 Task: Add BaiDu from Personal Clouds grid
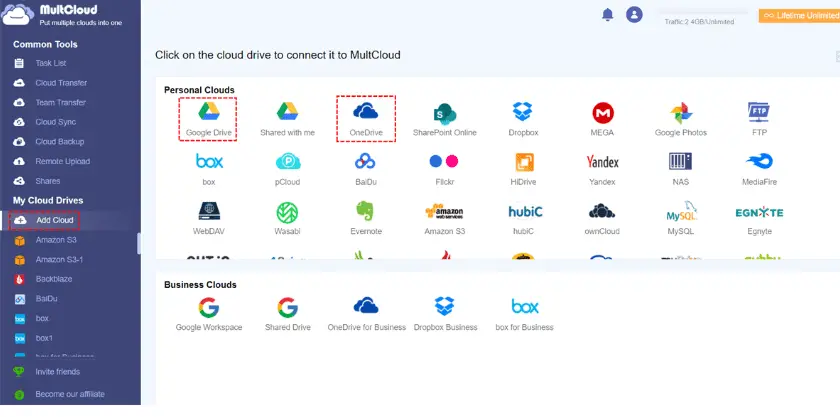click(x=366, y=168)
